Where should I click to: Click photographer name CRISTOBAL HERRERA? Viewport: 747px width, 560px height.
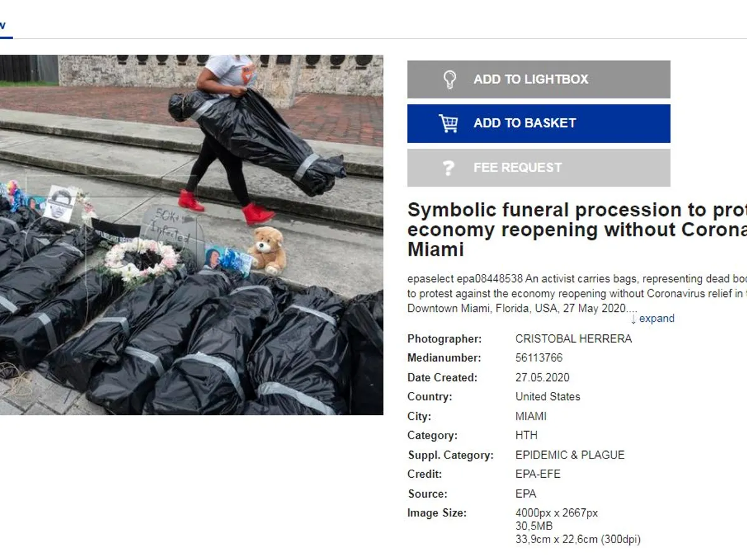coord(573,338)
